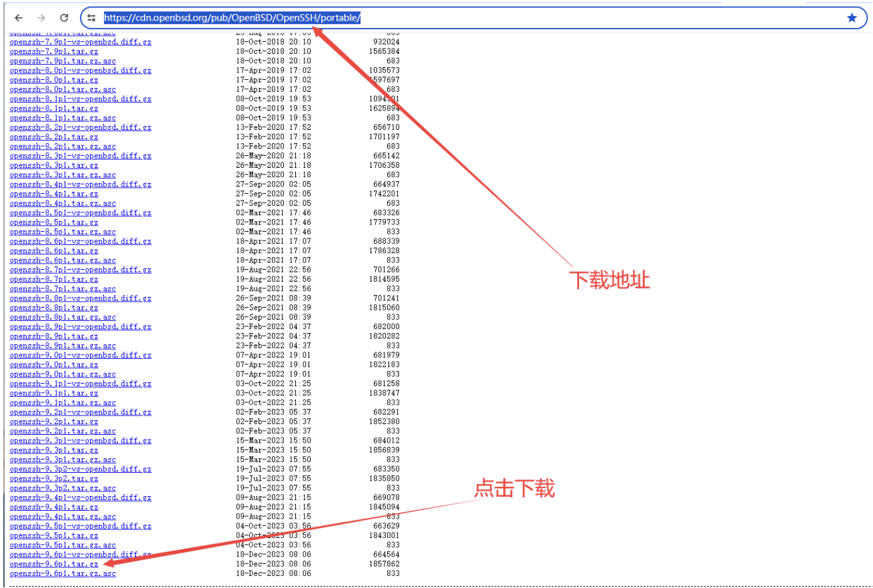The height and width of the screenshot is (588, 873).
Task: Open openssh-9.3p1-vs-openbsd.diff.gz link
Action: [x=81, y=441]
